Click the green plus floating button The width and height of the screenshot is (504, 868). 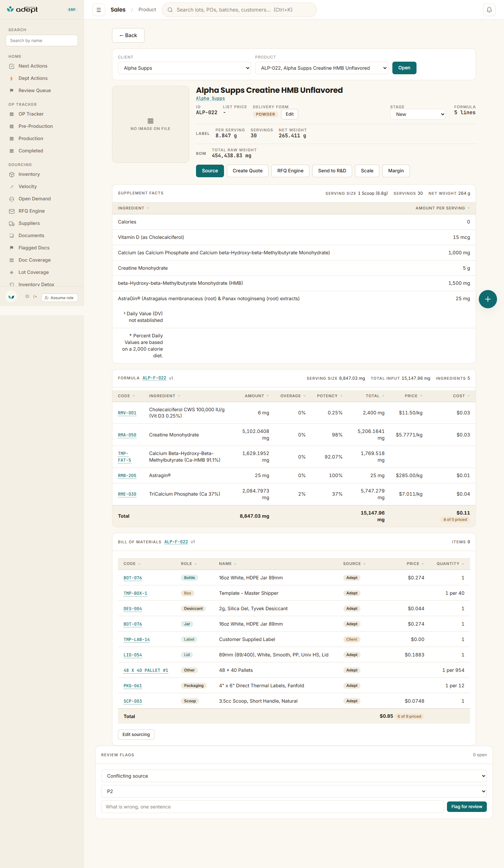pyautogui.click(x=488, y=299)
